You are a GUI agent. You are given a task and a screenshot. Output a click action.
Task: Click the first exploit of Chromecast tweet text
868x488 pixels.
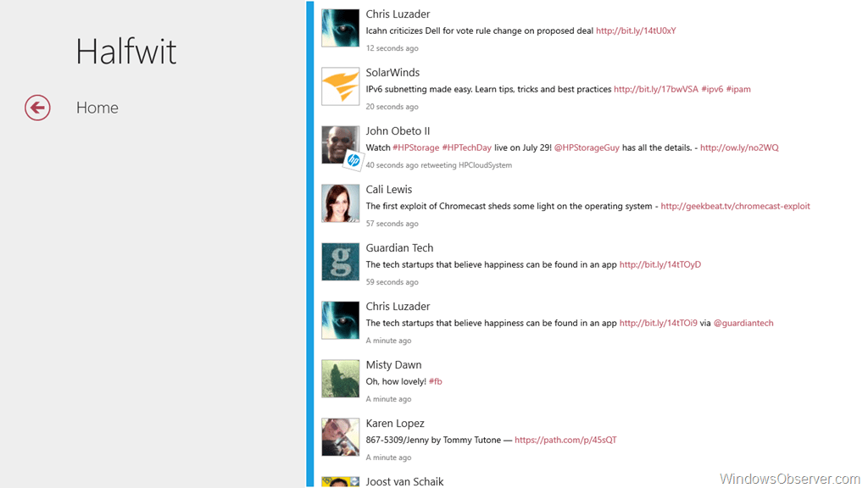click(x=509, y=207)
